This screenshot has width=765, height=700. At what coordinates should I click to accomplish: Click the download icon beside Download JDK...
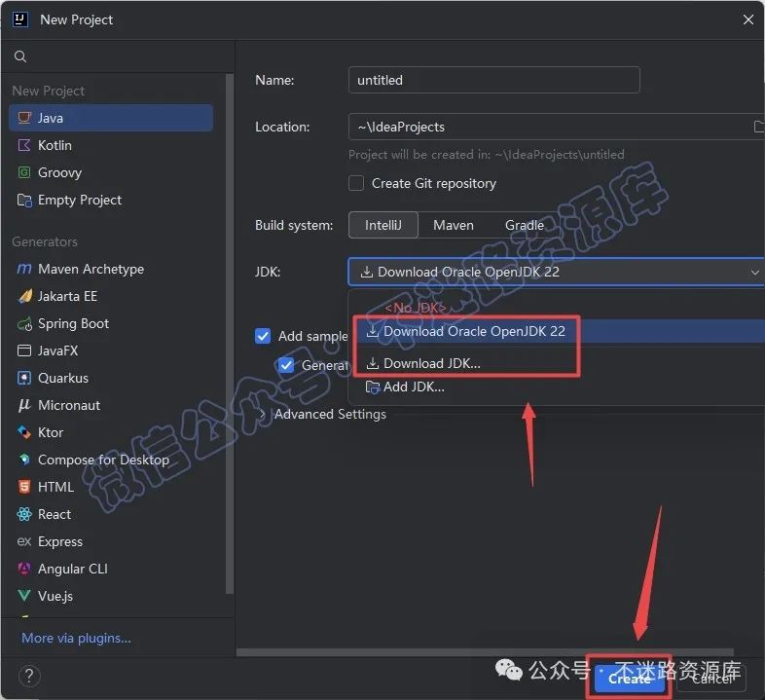[373, 363]
